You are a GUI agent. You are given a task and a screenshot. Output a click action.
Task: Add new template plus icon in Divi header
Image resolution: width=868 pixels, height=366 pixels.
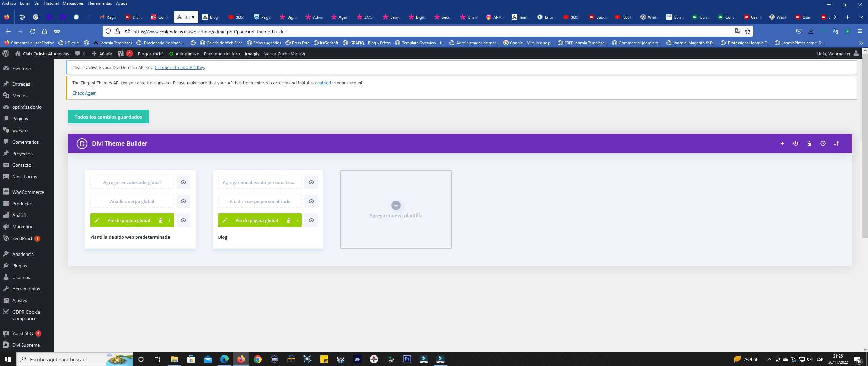point(782,143)
